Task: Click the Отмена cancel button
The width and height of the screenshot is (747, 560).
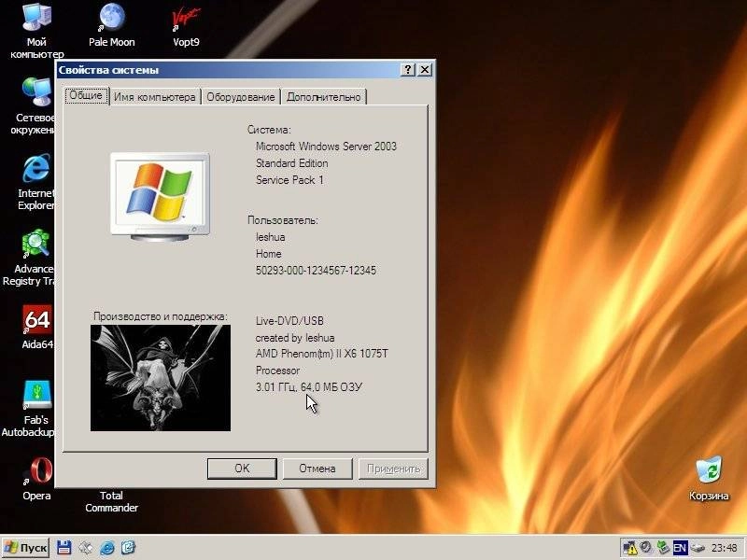Action: click(317, 469)
